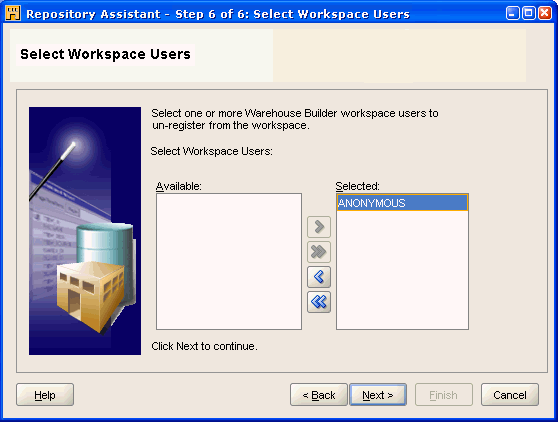
Task: Click the wizard warehouse illustration
Action: point(85,231)
